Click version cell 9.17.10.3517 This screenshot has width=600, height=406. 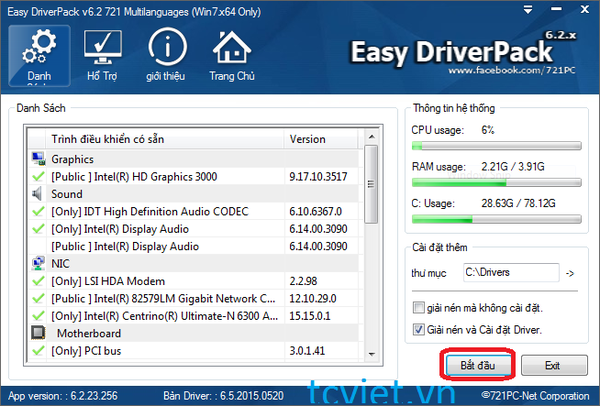pyautogui.click(x=318, y=176)
